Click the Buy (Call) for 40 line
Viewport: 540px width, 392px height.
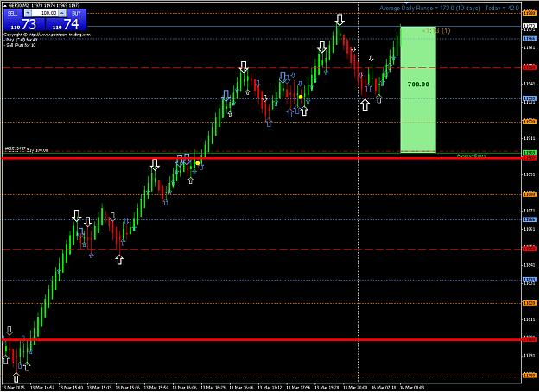coord(21,40)
